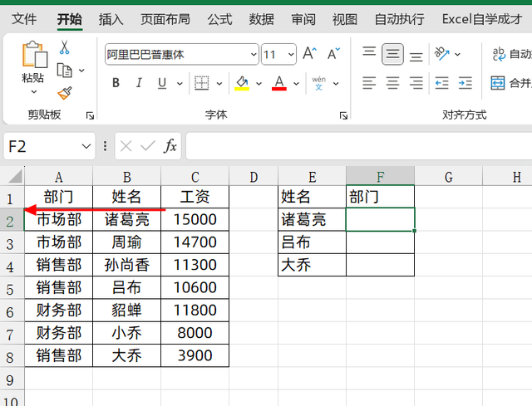Image resolution: width=532 pixels, height=406 pixels.
Task: Toggle Bold formatting
Action: click(x=116, y=83)
